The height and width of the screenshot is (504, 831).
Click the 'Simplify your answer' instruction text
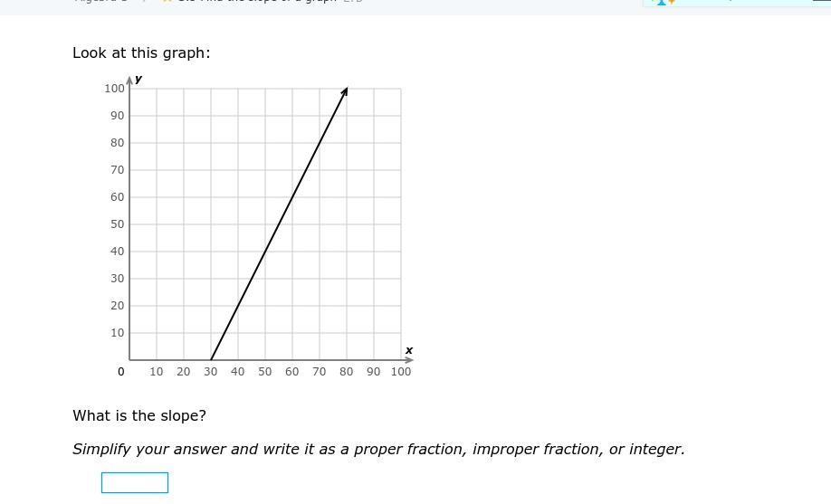[378, 450]
